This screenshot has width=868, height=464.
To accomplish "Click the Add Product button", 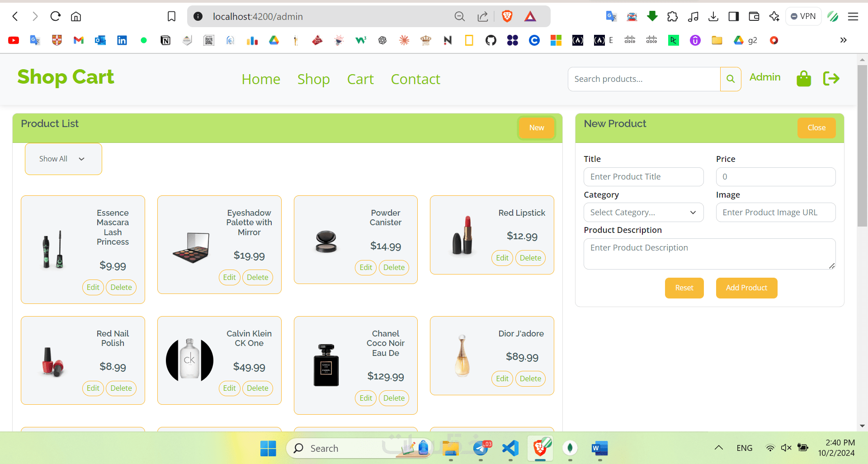I will (746, 288).
